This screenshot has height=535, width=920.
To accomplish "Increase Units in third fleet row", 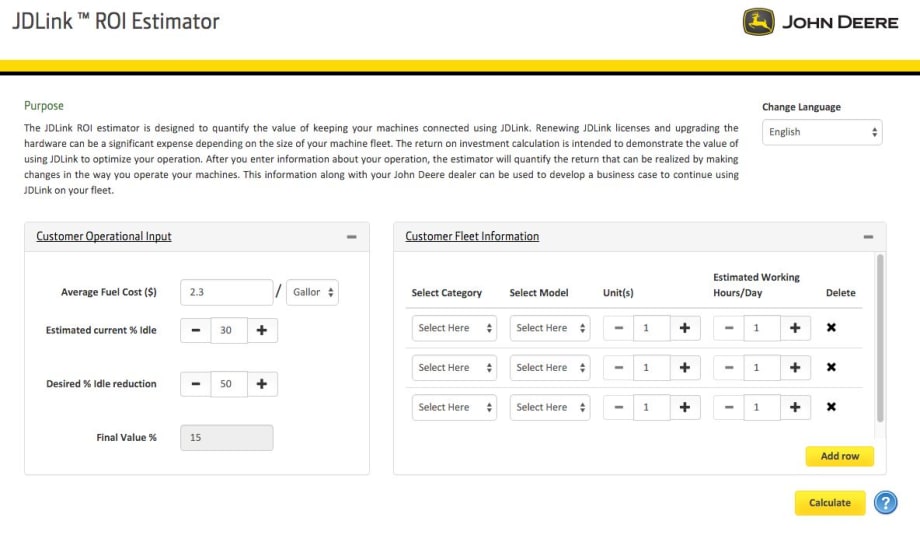I will coord(685,407).
